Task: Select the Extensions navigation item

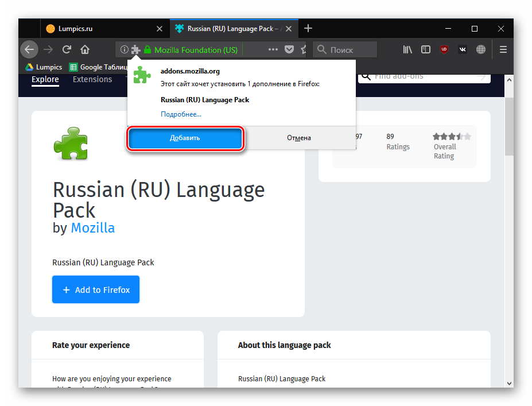Action: [x=92, y=79]
